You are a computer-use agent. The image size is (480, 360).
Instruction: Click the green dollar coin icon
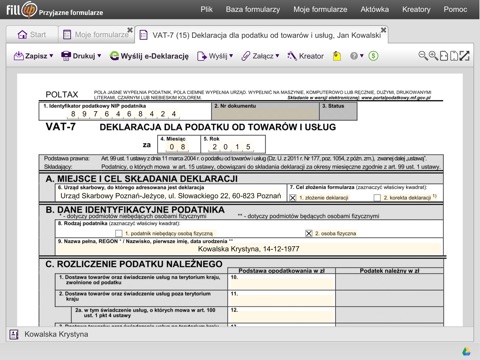(373, 56)
